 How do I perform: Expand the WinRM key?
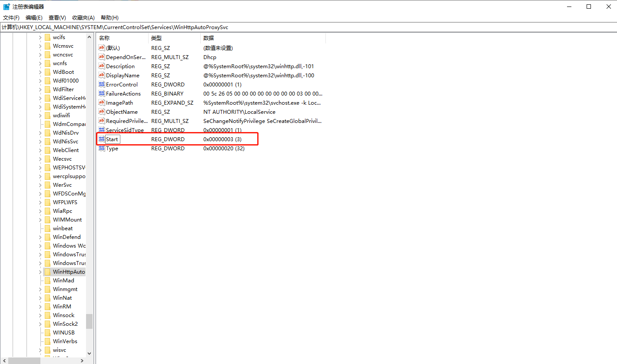(x=40, y=306)
